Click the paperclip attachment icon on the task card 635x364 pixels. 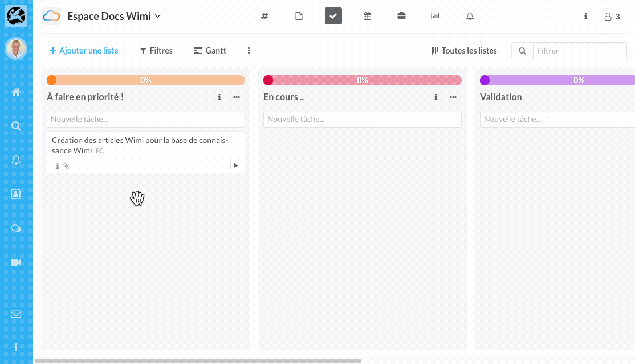point(66,166)
